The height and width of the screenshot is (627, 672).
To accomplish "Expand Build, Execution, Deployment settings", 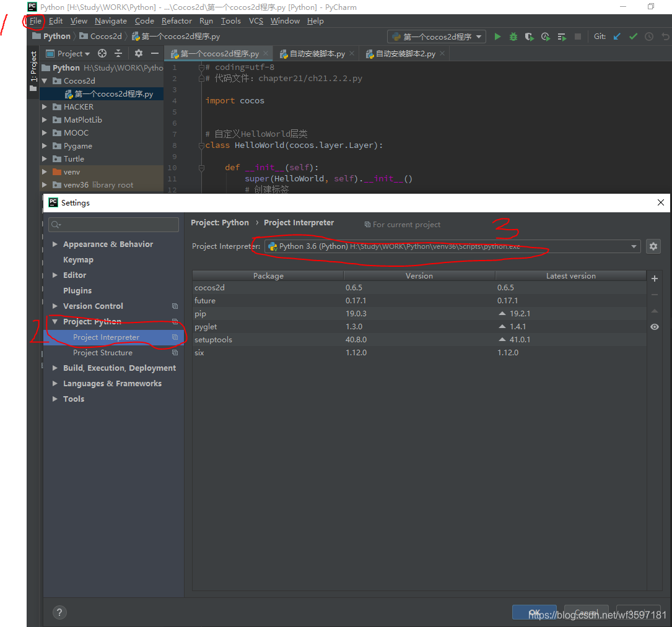I will [55, 368].
